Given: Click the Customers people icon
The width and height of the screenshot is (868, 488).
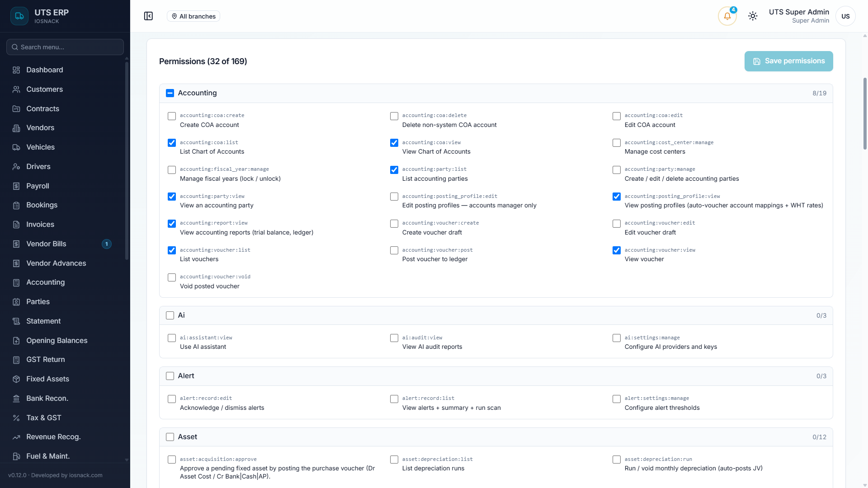Looking at the screenshot, I should (x=16, y=89).
